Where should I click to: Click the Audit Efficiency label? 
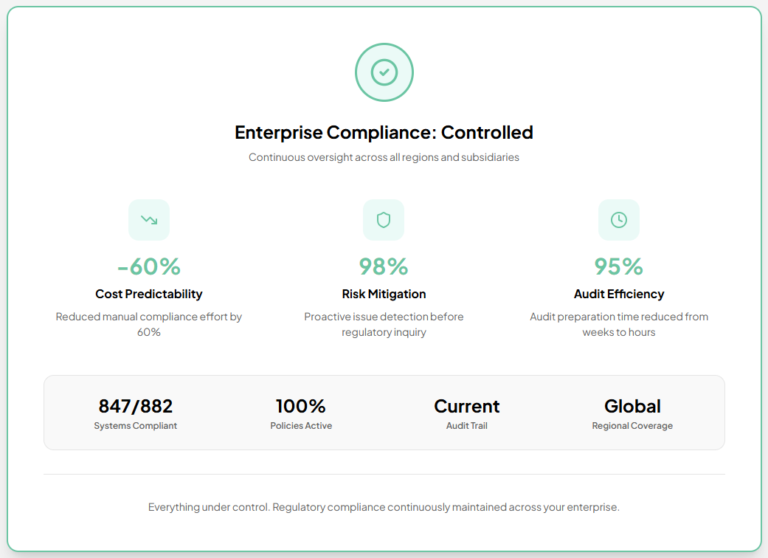coord(619,294)
